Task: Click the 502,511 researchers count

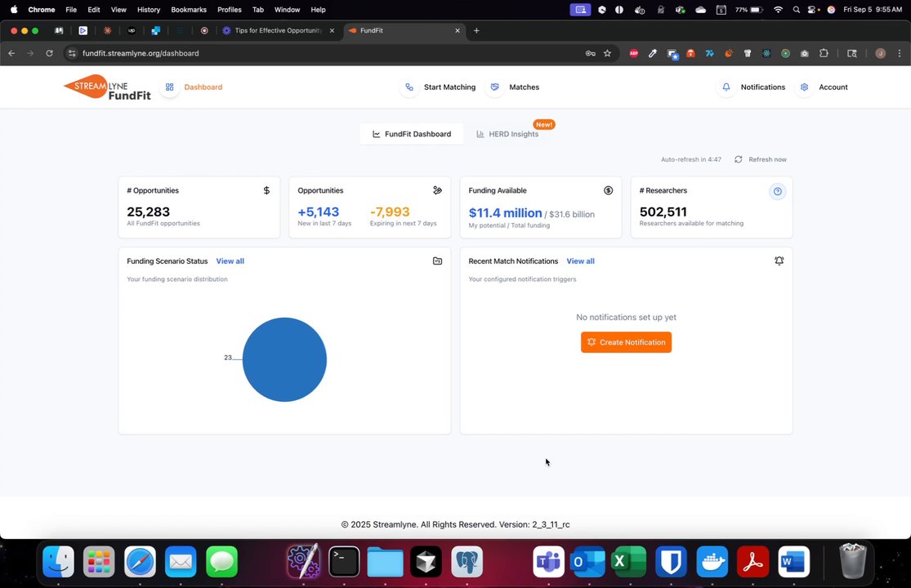Action: [x=663, y=212]
